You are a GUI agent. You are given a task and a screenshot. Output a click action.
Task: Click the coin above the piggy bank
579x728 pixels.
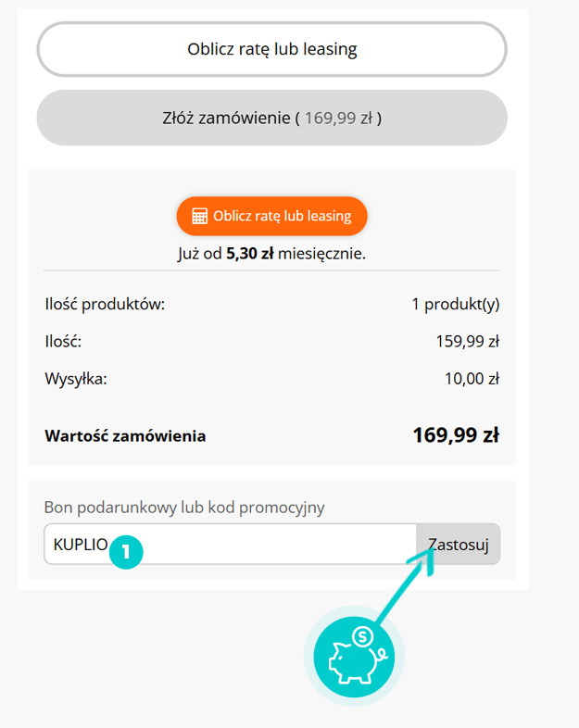coord(362,636)
